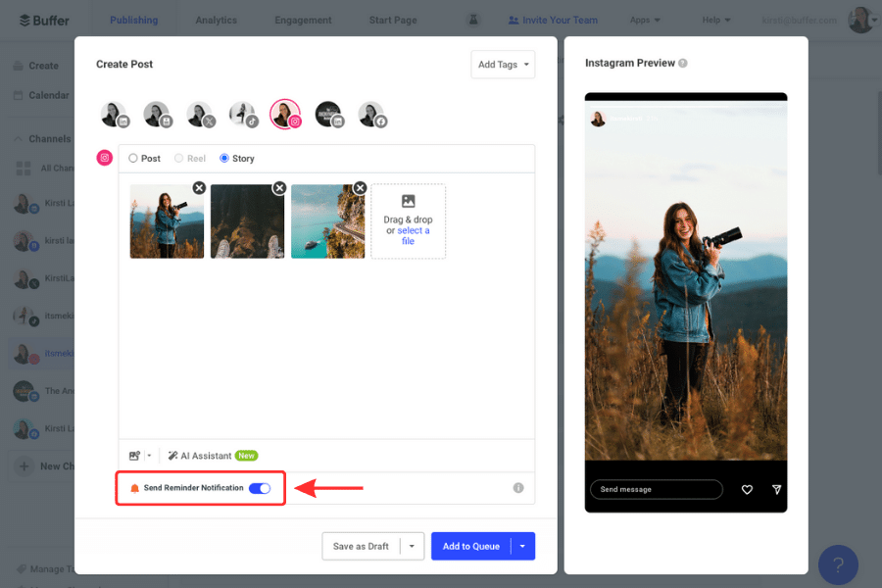Click the heart icon in story preview
Image resolution: width=882 pixels, height=588 pixels.
click(x=747, y=490)
